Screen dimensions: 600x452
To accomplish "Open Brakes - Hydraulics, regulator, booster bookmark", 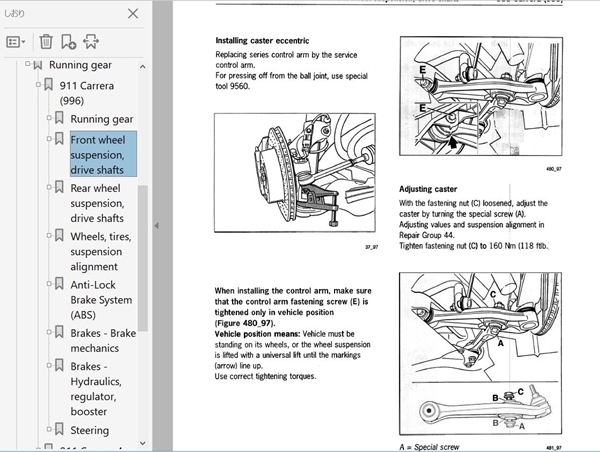I will coord(96,389).
